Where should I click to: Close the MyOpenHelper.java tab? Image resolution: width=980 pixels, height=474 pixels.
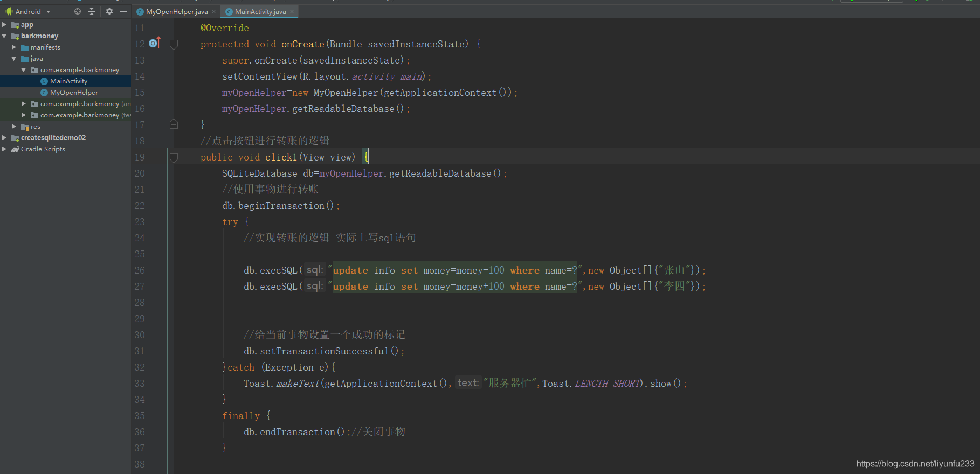pyautogui.click(x=214, y=11)
